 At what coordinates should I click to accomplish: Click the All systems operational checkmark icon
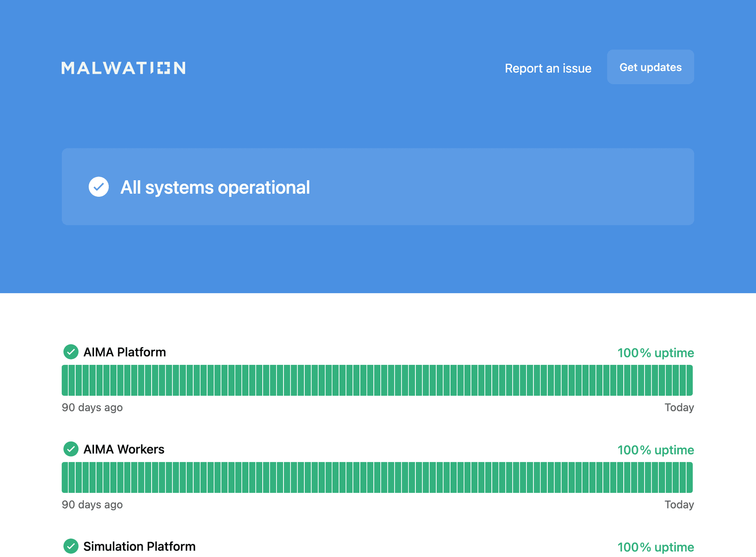98,187
